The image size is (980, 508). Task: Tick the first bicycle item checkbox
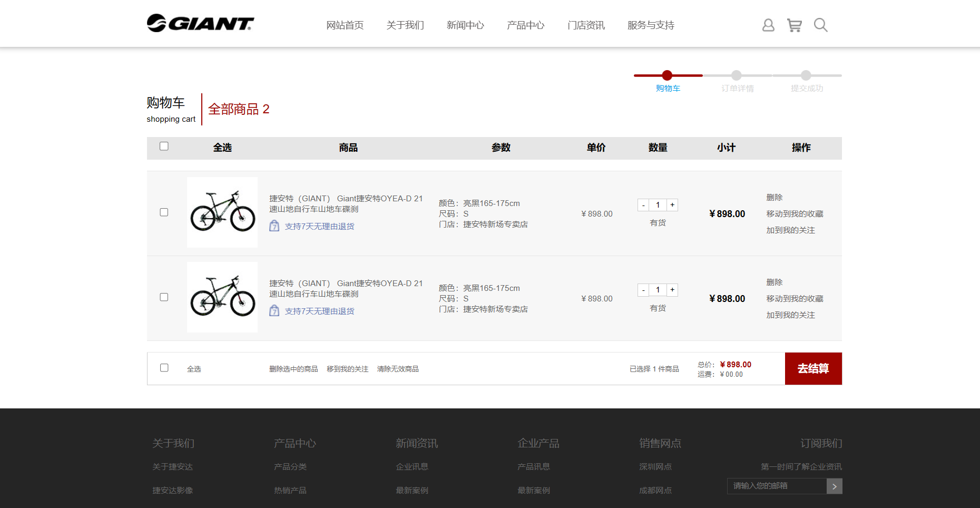coord(164,212)
